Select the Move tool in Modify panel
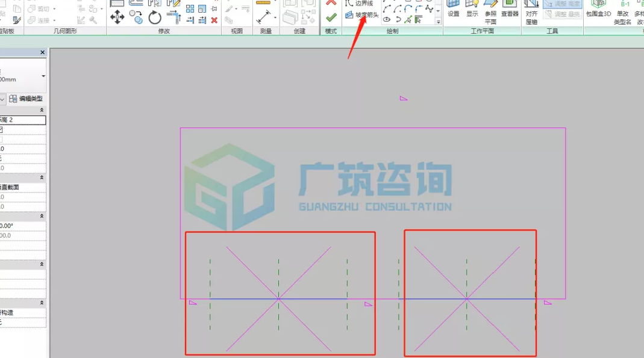The image size is (644, 358). 117,17
